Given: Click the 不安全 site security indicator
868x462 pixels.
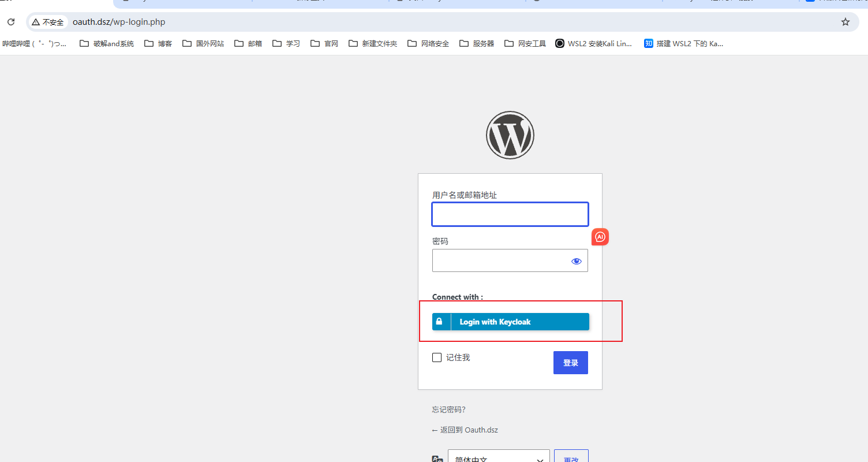Looking at the screenshot, I should click(48, 22).
